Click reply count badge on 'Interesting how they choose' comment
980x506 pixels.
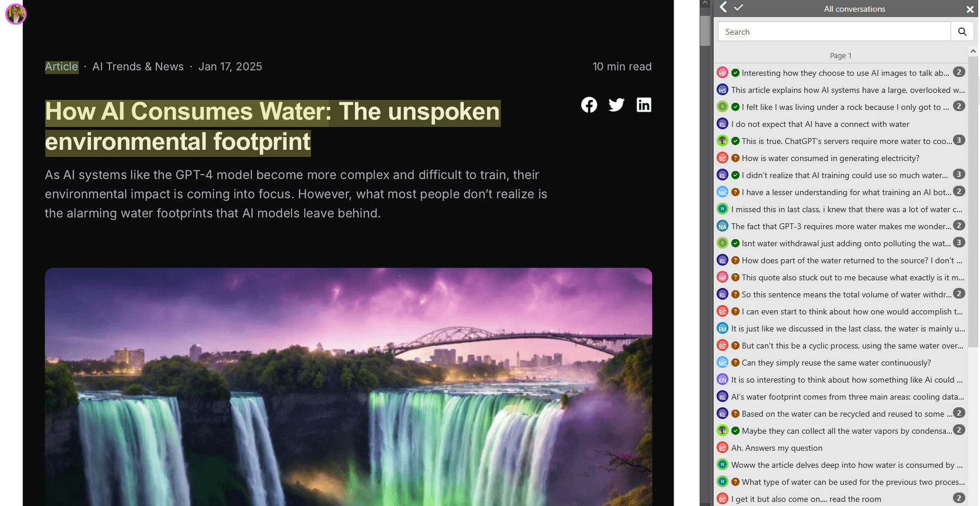[959, 72]
